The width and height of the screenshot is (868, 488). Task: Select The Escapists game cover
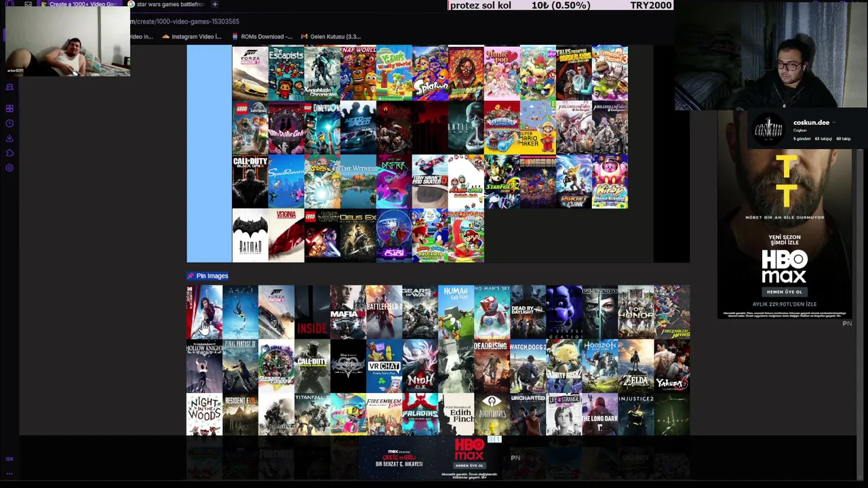pos(285,73)
